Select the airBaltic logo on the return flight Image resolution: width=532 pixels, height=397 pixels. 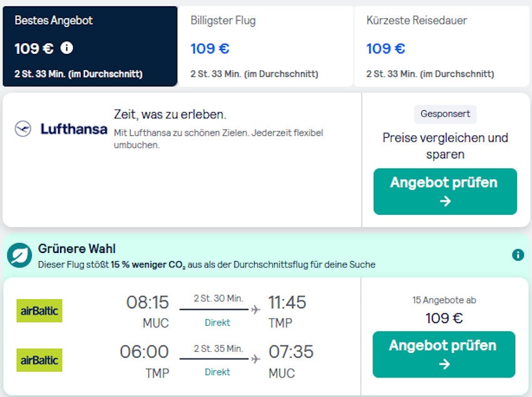coord(39,360)
